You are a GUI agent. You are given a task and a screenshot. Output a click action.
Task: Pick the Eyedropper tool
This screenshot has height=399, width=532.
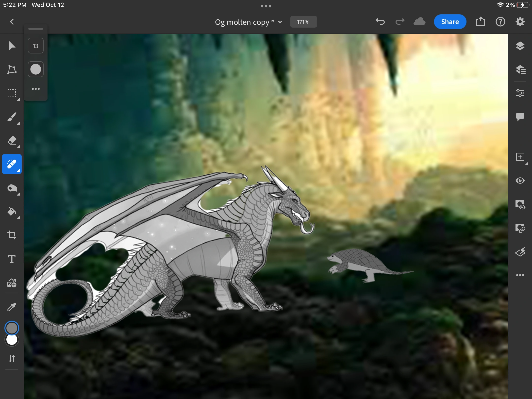click(x=12, y=307)
